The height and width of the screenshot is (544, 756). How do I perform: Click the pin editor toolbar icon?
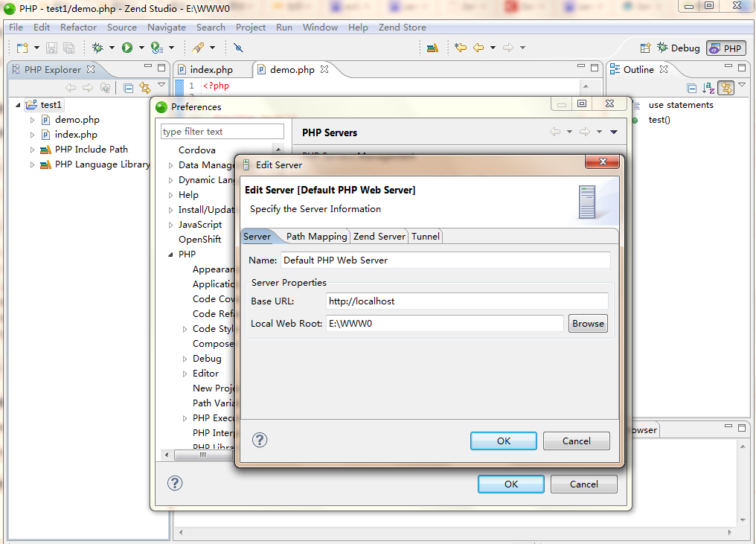[238, 48]
